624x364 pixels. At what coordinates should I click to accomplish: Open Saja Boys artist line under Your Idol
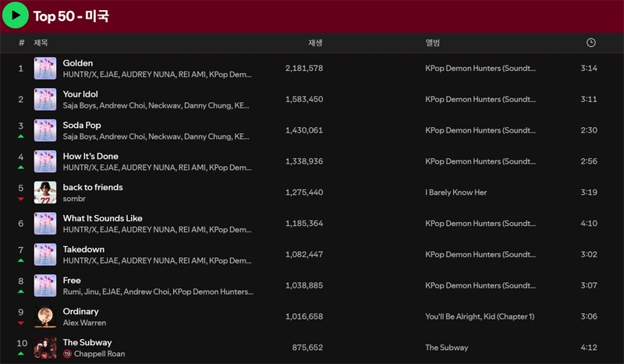coord(156,105)
